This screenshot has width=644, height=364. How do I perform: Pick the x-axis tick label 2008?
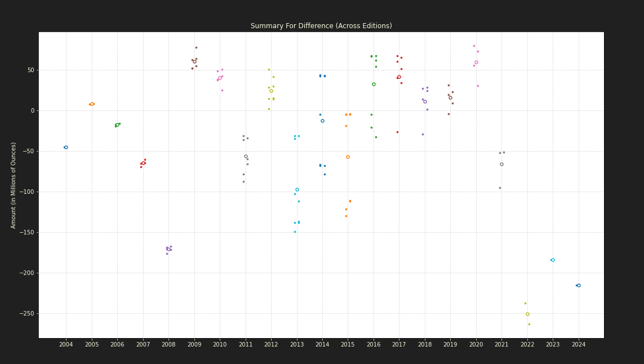coord(168,344)
